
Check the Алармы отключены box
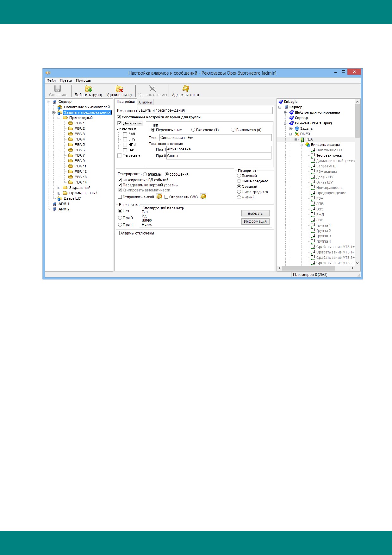click(x=118, y=233)
